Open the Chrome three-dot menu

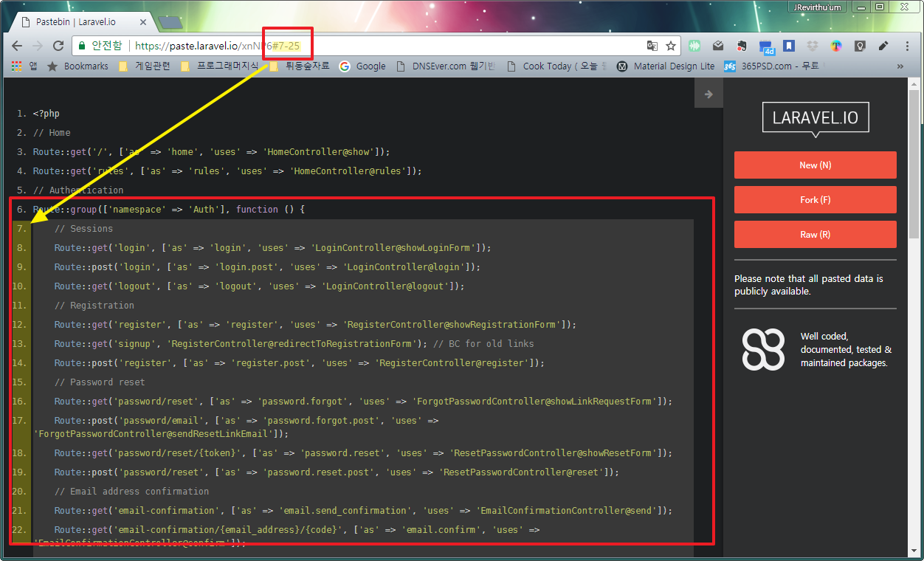[907, 46]
